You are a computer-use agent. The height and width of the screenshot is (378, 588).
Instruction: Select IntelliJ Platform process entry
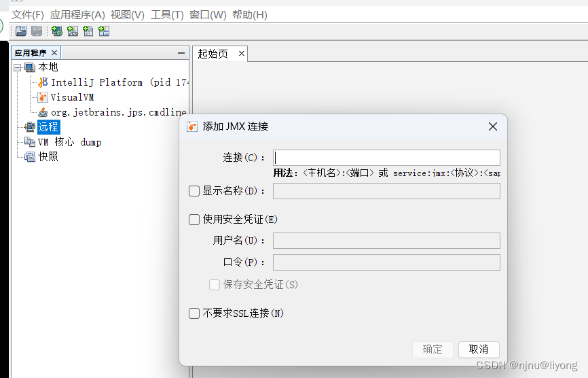120,82
